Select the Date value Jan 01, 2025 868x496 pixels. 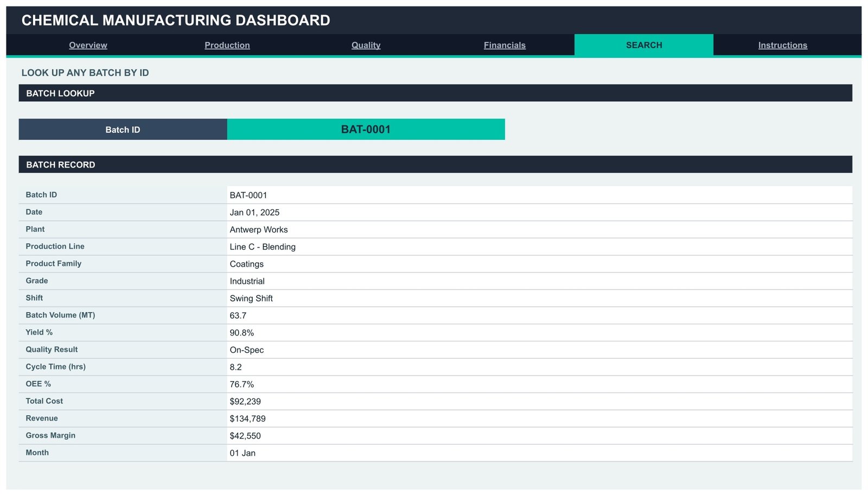click(x=540, y=212)
